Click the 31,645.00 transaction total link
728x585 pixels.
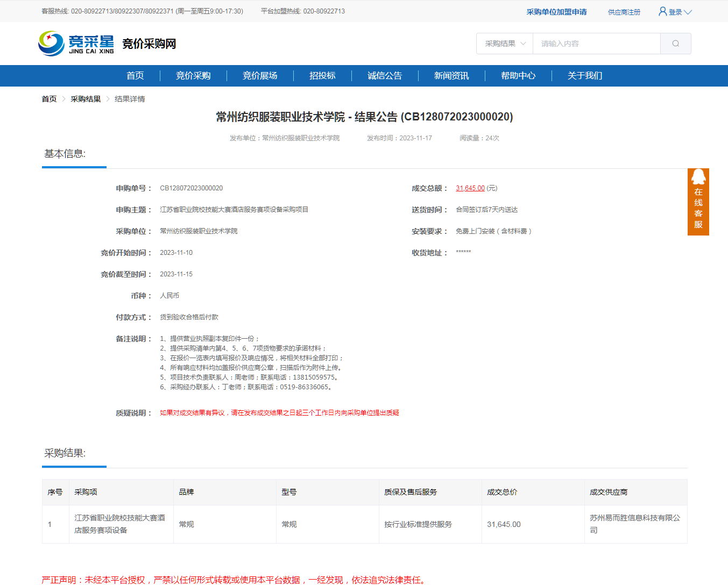click(470, 188)
